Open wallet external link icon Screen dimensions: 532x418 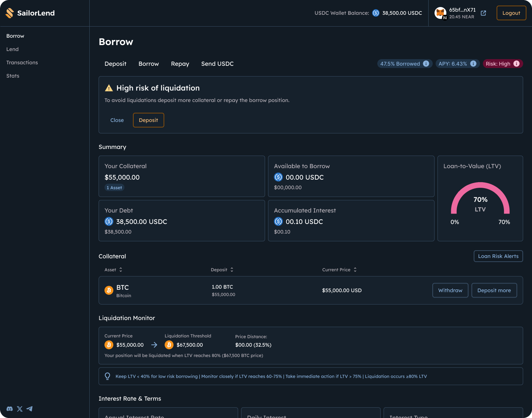[483, 13]
